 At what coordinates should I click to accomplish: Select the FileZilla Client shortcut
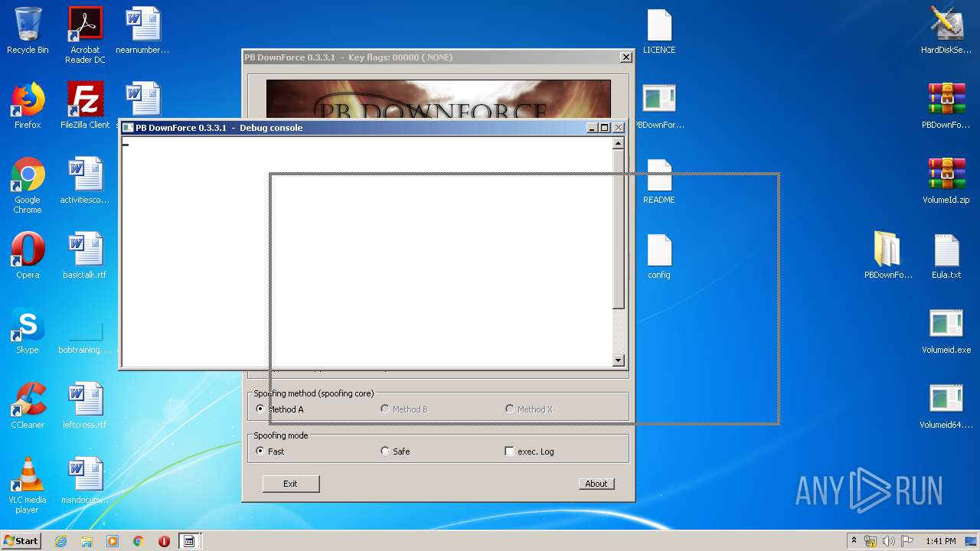tap(85, 106)
